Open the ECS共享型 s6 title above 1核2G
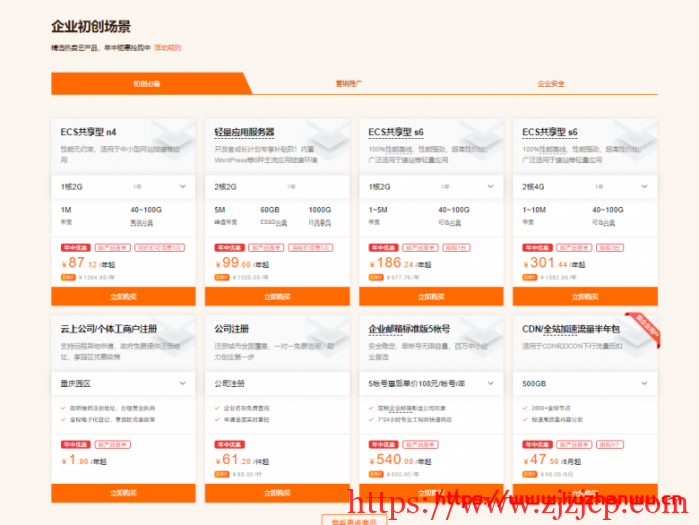Viewport: 699px width, 525px height. (x=396, y=132)
